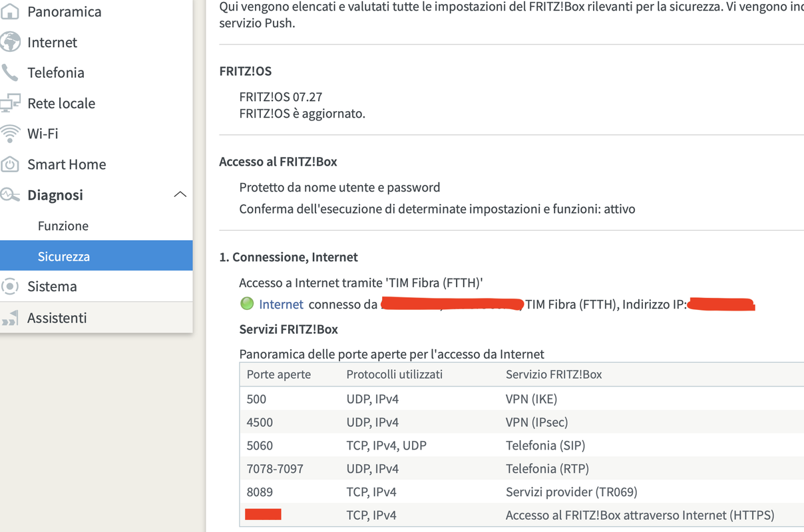
Task: Open the Smart Home menu entry
Action: point(67,164)
